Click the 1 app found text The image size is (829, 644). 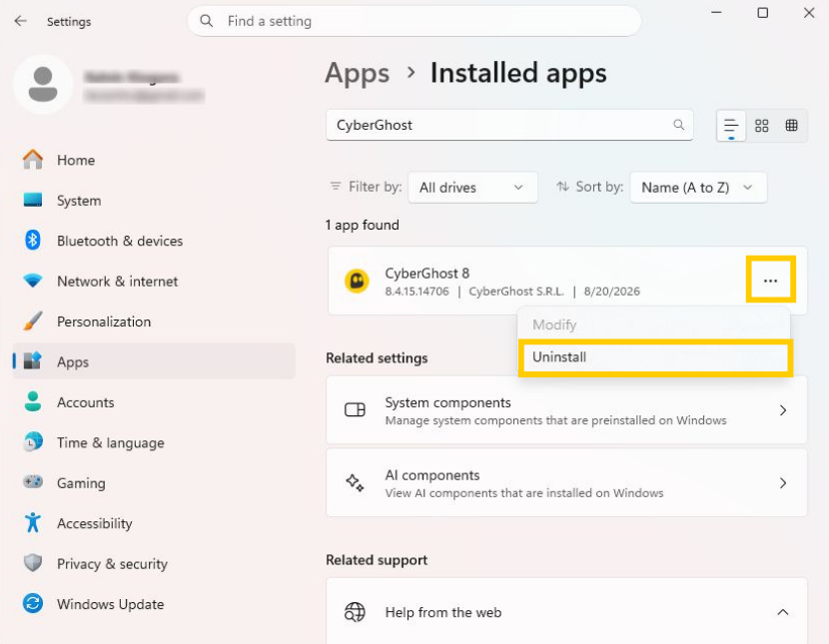click(363, 225)
